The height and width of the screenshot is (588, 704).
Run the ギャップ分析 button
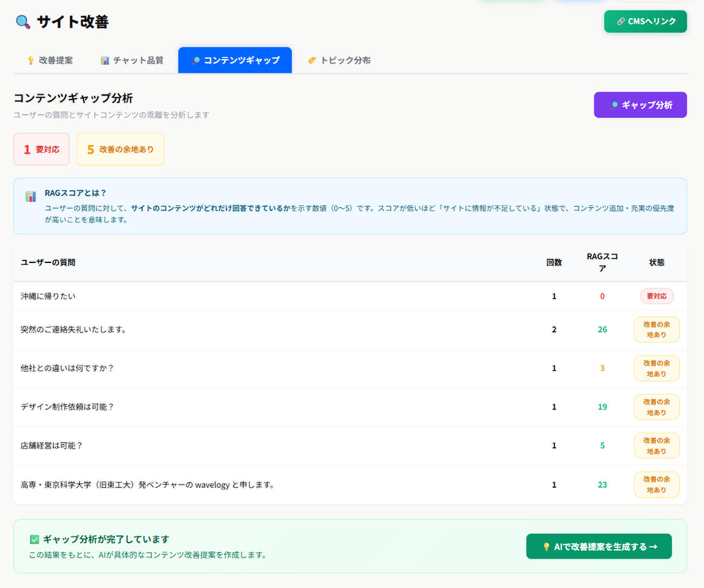coord(640,105)
